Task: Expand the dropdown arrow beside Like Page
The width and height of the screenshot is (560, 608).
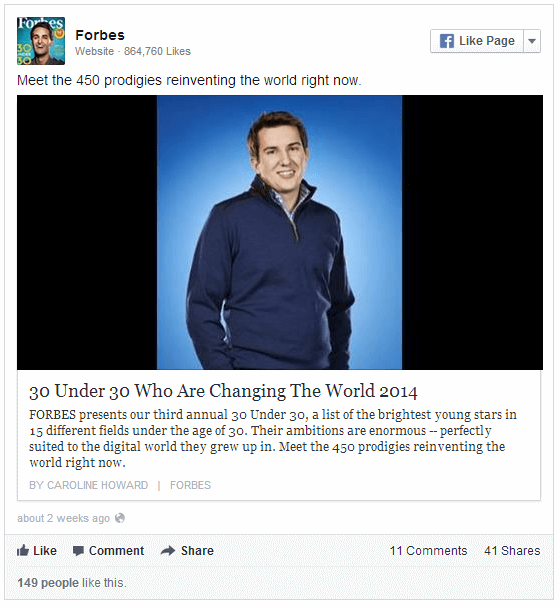Action: point(532,41)
